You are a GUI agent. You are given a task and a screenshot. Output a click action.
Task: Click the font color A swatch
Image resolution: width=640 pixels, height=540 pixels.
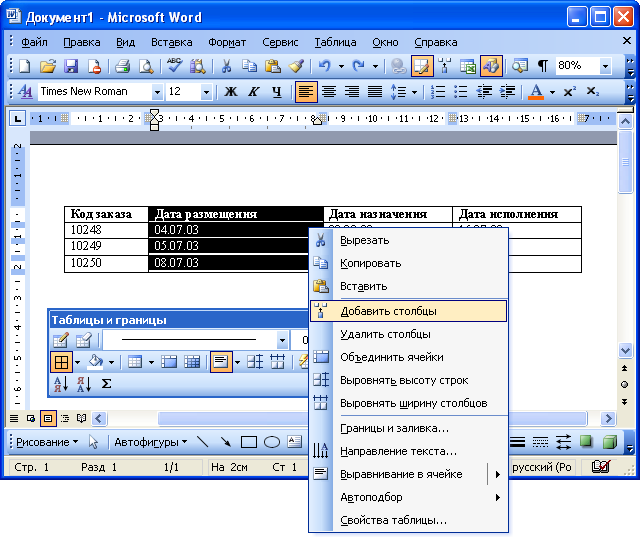tap(536, 92)
